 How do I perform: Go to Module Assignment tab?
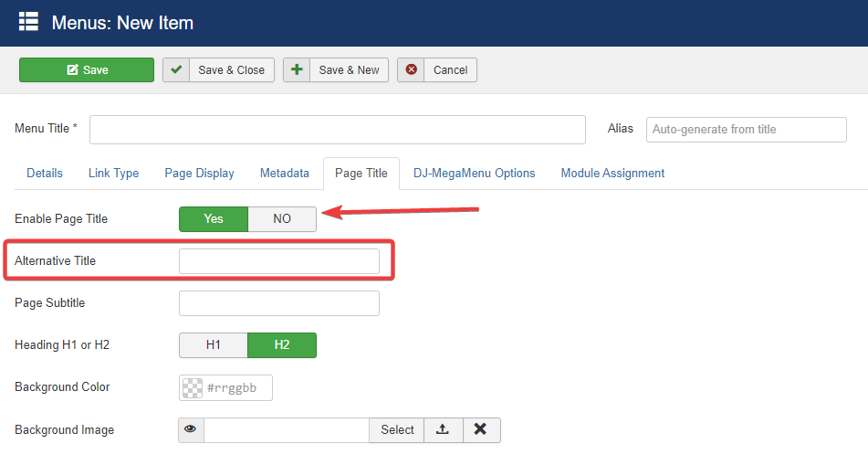[612, 173]
